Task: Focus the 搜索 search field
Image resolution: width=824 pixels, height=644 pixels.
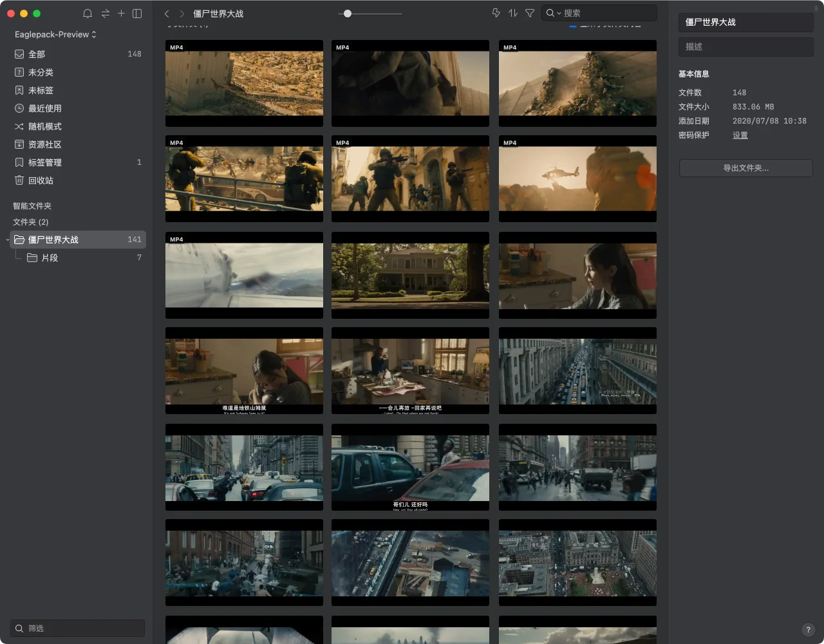Action: pyautogui.click(x=599, y=13)
